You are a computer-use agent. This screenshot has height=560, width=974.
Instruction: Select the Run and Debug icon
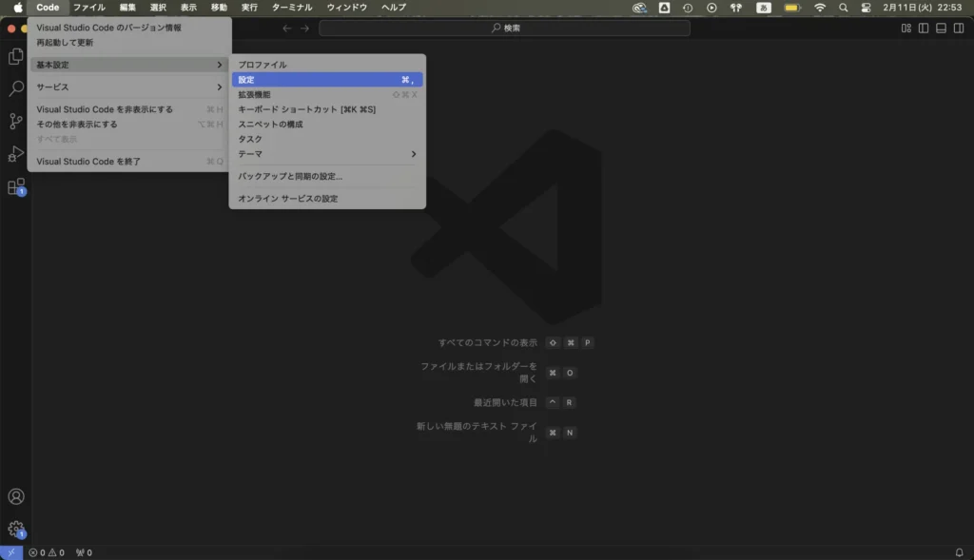tap(13, 154)
